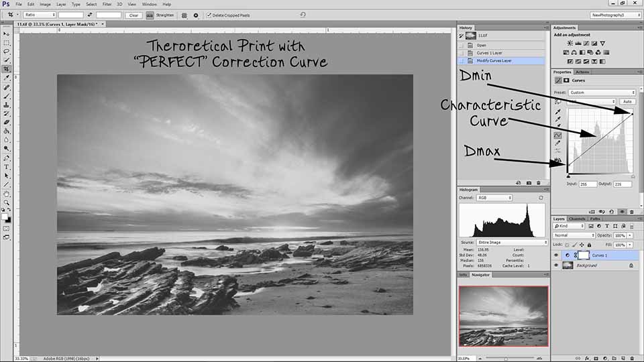Image resolution: width=644 pixels, height=362 pixels.
Task: Click the Navigator zoom slider
Action: 505,358
